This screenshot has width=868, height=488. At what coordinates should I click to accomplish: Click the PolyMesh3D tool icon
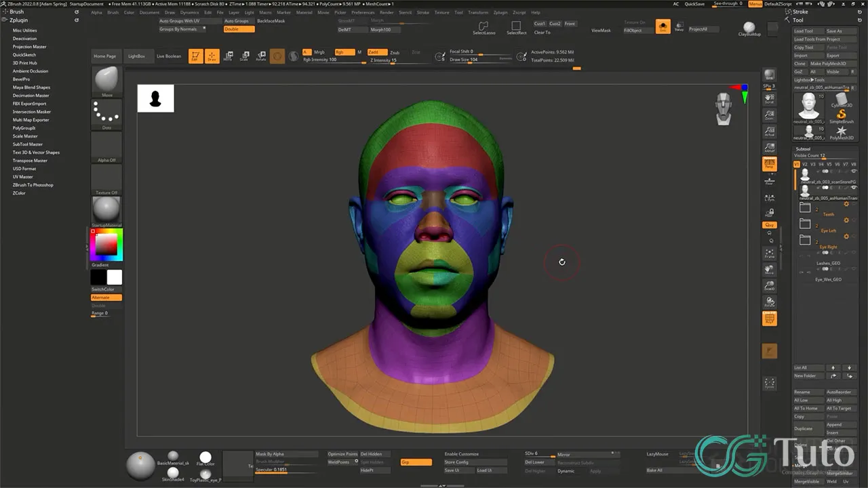pyautogui.click(x=842, y=132)
